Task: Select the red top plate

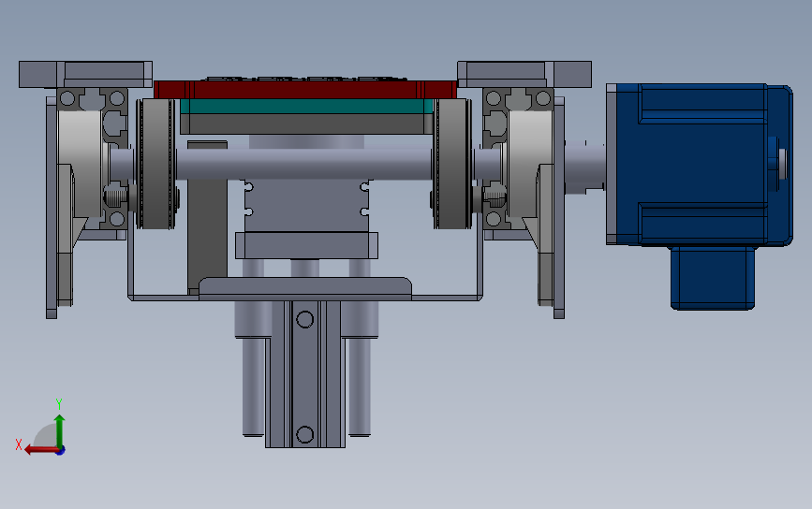Action: coord(305,90)
